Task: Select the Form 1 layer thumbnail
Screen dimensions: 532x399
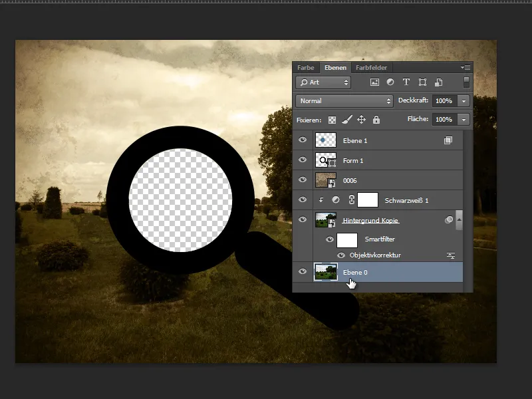Action: (326, 160)
